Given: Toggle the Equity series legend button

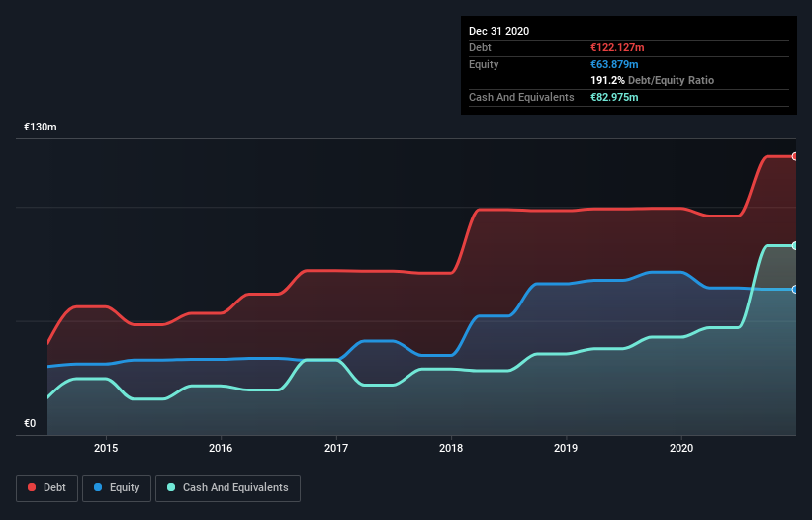Looking at the screenshot, I should coord(117,488).
